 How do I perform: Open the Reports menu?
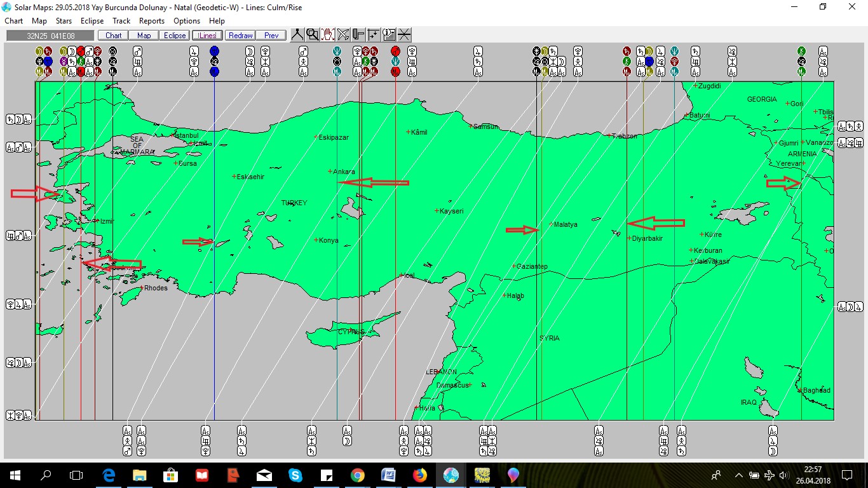pyautogui.click(x=152, y=21)
